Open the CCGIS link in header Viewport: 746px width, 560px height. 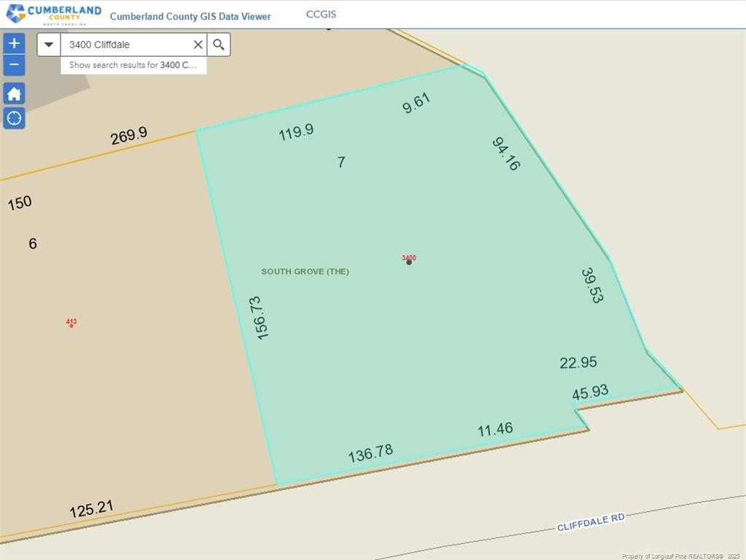pyautogui.click(x=321, y=15)
